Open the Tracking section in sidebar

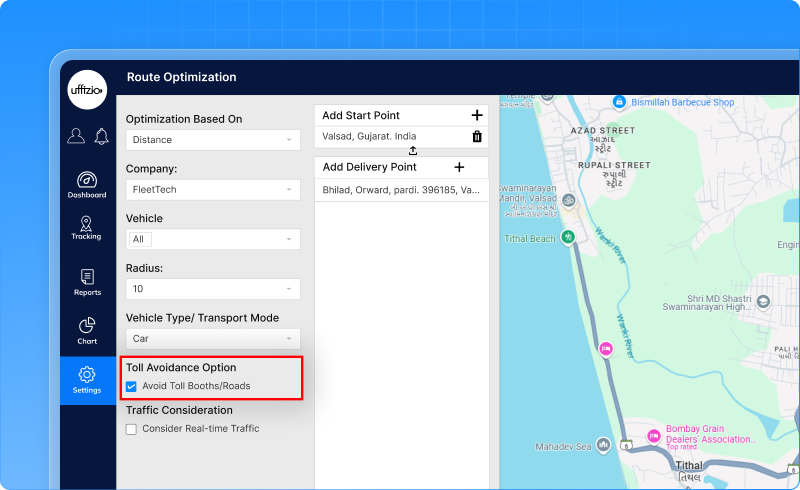click(87, 228)
